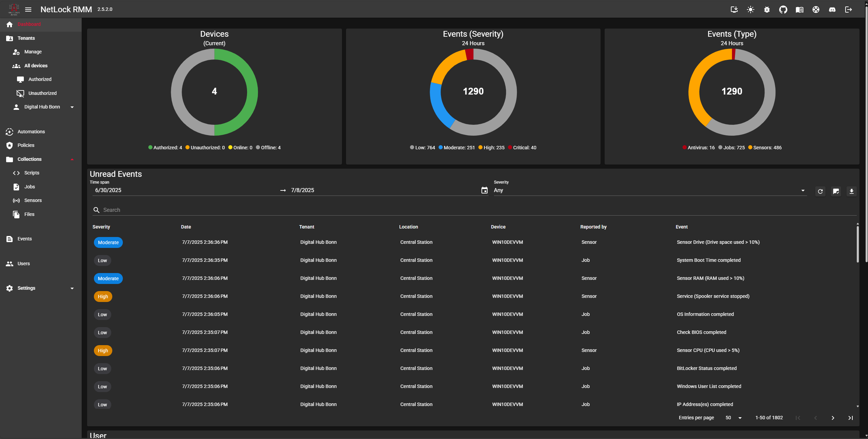Open the entries per page dropdown
Viewport: 868px width, 439px height.
pyautogui.click(x=734, y=418)
